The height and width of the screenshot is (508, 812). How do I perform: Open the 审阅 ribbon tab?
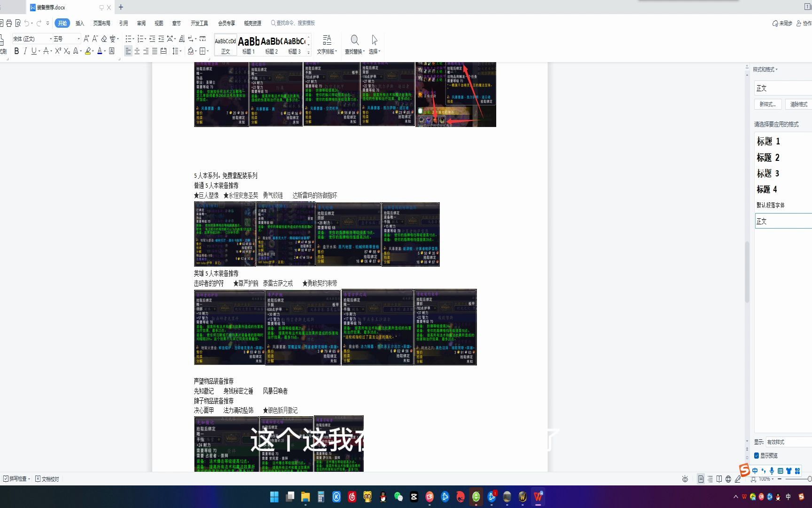141,23
